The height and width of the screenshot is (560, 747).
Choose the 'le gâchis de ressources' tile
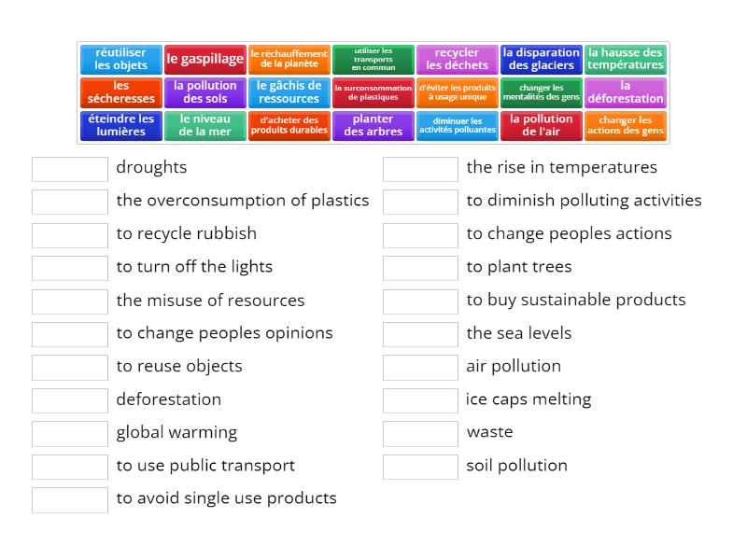coord(289,92)
